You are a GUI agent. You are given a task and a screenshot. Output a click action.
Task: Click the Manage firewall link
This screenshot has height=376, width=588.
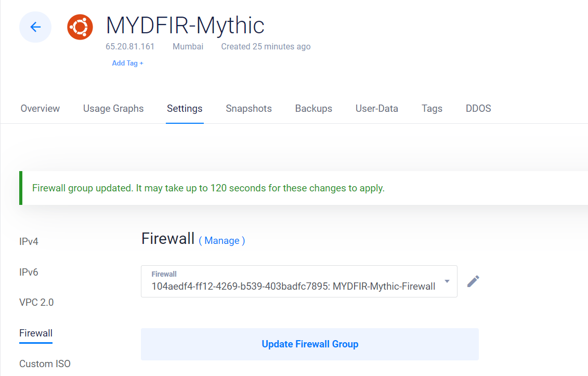[x=221, y=241]
